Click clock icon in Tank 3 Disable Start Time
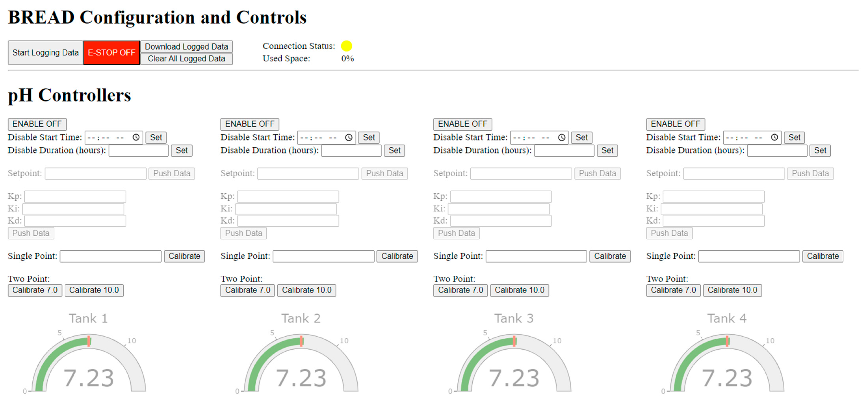The width and height of the screenshot is (868, 401). click(561, 137)
